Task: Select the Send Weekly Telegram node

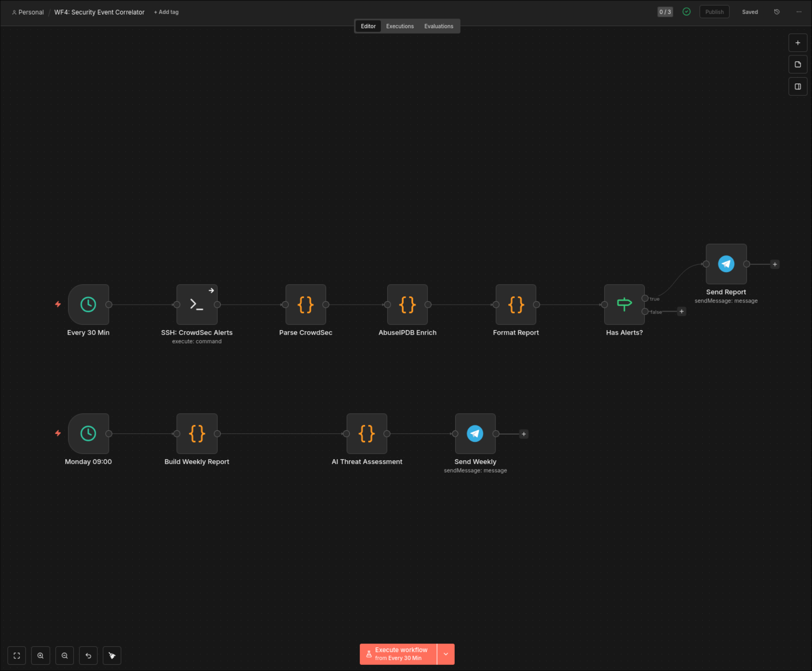Action: [475, 433]
